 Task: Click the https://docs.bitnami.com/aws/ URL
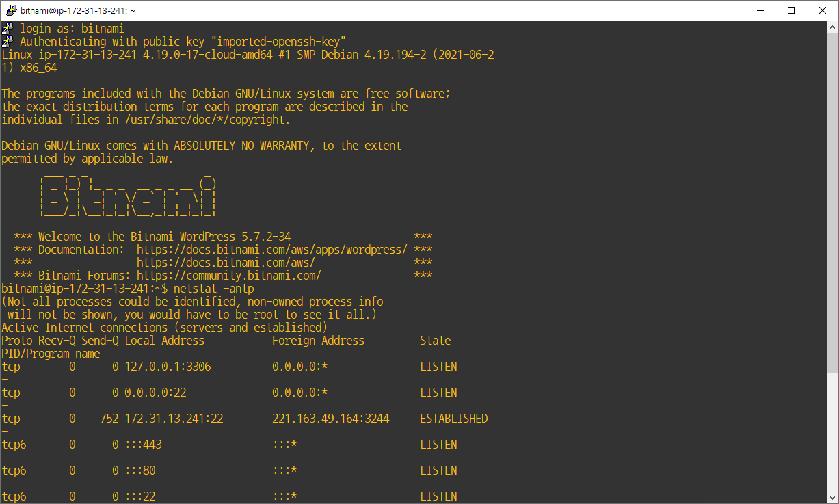point(226,263)
